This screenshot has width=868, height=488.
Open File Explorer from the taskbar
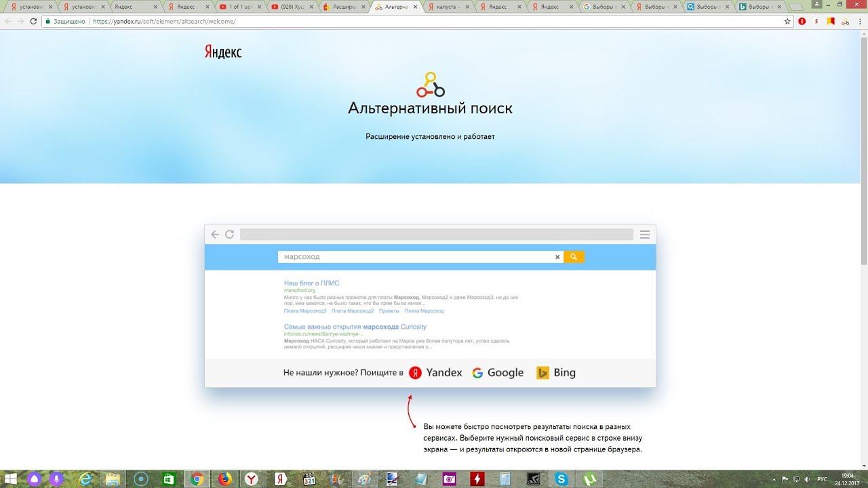click(113, 479)
